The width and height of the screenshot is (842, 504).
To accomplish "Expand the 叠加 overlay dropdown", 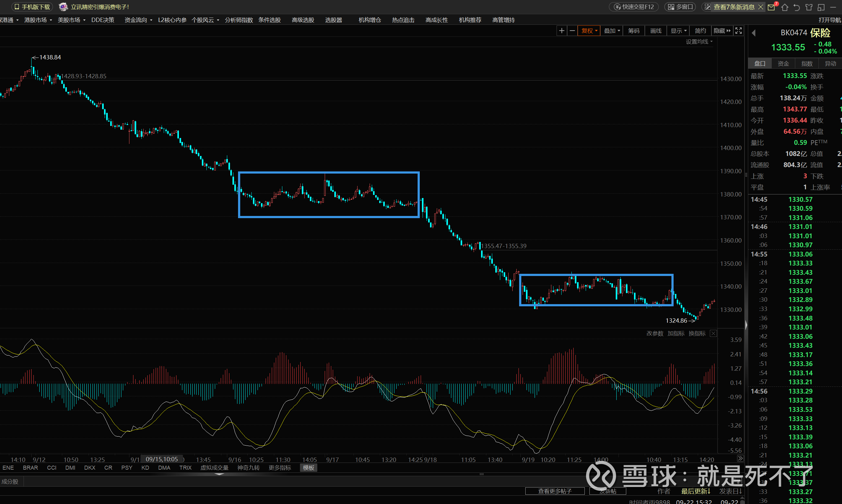I will [612, 31].
